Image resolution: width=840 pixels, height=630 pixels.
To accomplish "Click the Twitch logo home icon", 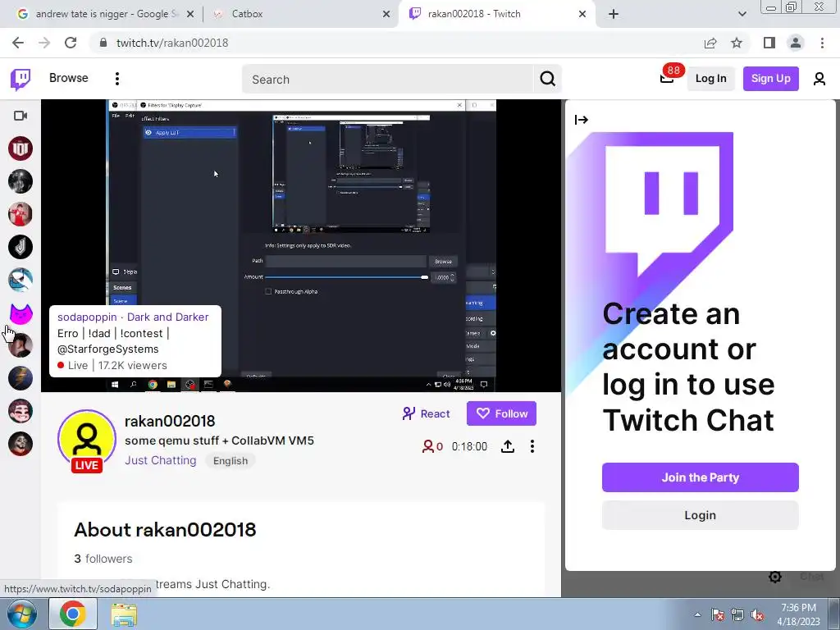I will click(21, 80).
